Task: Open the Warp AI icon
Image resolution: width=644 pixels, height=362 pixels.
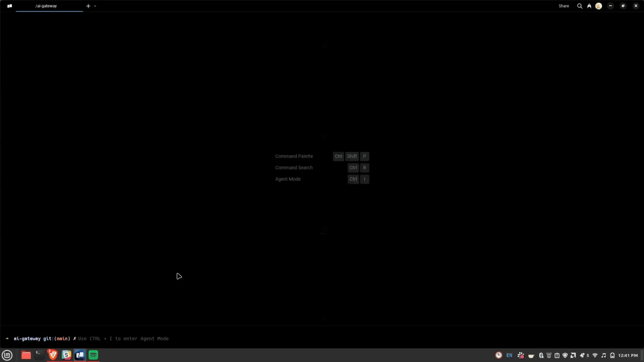Action: point(589,6)
